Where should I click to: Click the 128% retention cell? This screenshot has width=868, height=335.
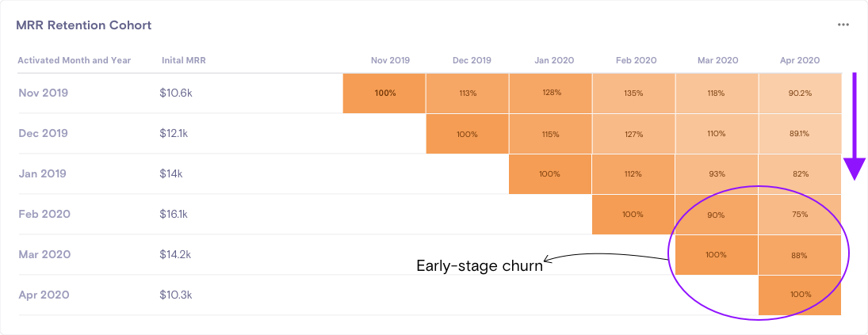point(551,93)
